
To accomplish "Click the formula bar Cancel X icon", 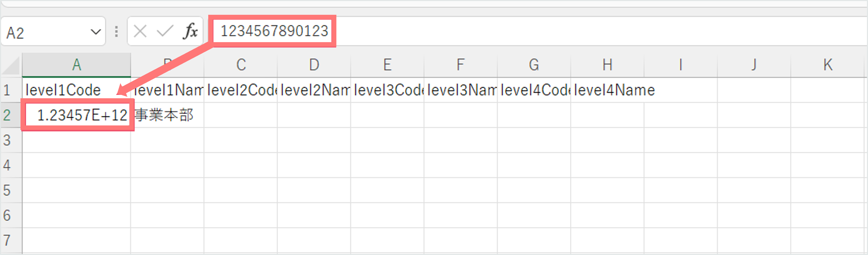I will click(140, 31).
